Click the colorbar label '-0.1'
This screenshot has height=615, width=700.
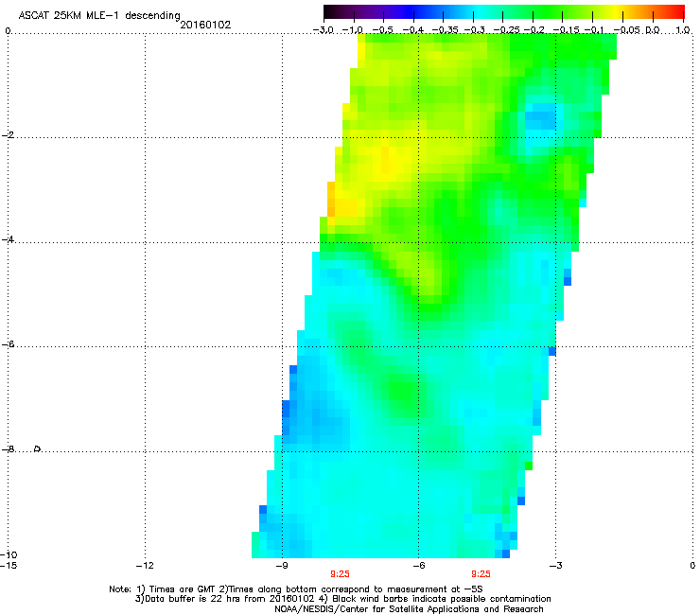(x=594, y=30)
